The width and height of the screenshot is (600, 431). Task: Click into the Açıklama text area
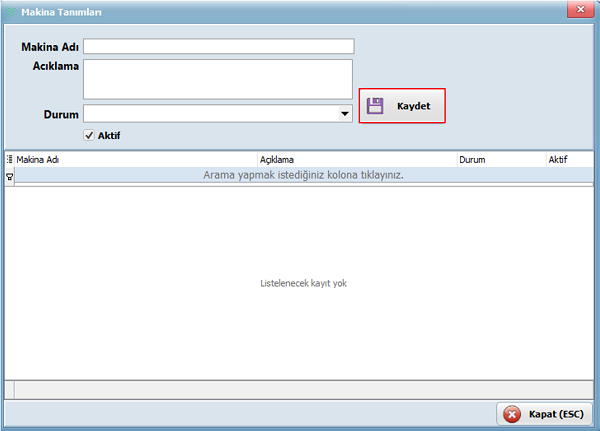point(218,79)
